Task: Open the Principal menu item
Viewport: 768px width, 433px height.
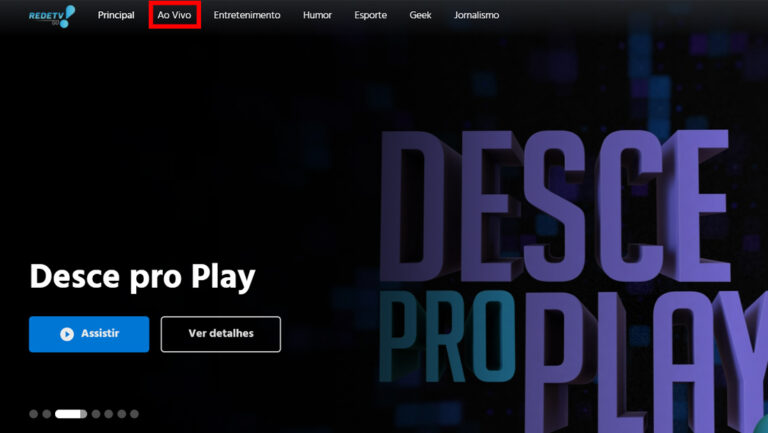Action: (x=116, y=15)
